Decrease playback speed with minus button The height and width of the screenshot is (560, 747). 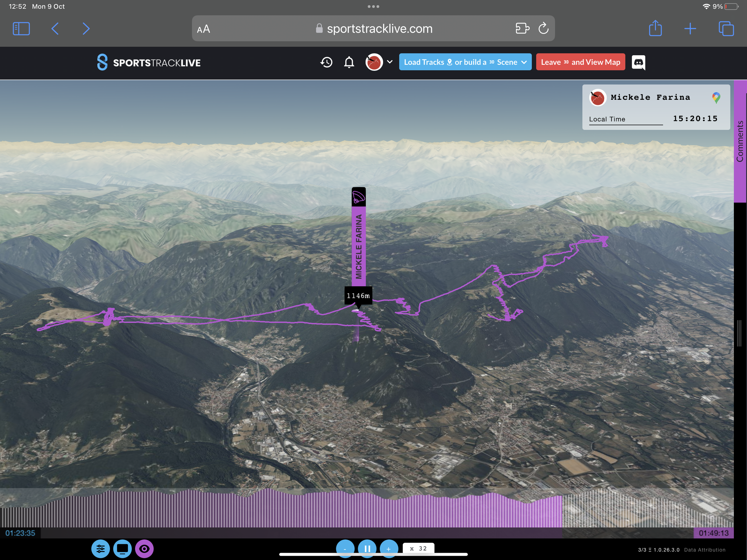pyautogui.click(x=345, y=548)
